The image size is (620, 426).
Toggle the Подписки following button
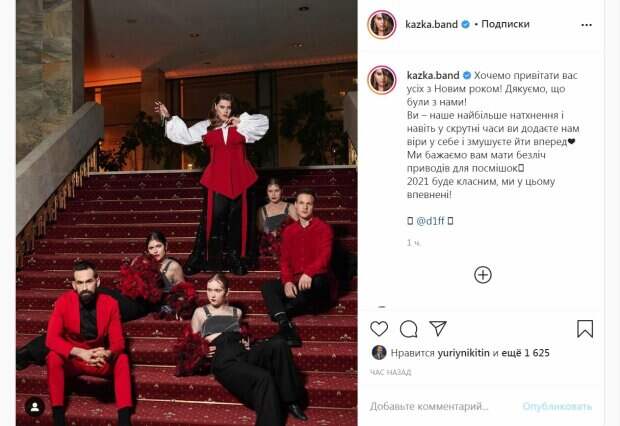click(x=505, y=24)
